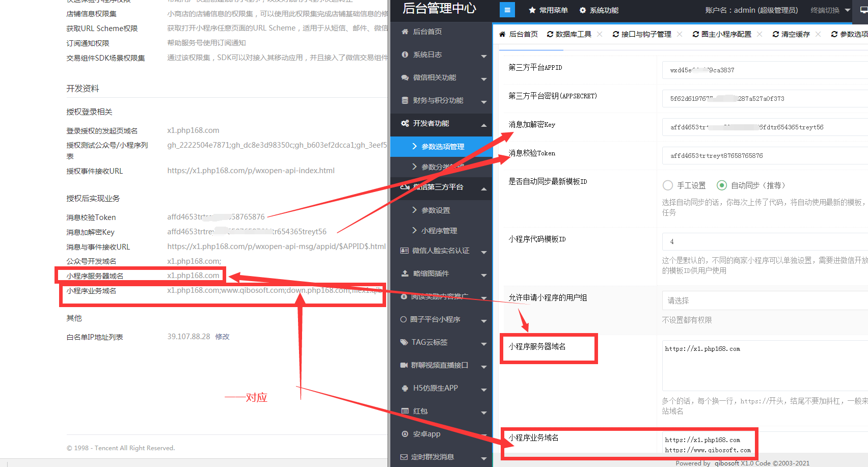
Task: Click the TAG云标签 tag icon
Action: 404,342
